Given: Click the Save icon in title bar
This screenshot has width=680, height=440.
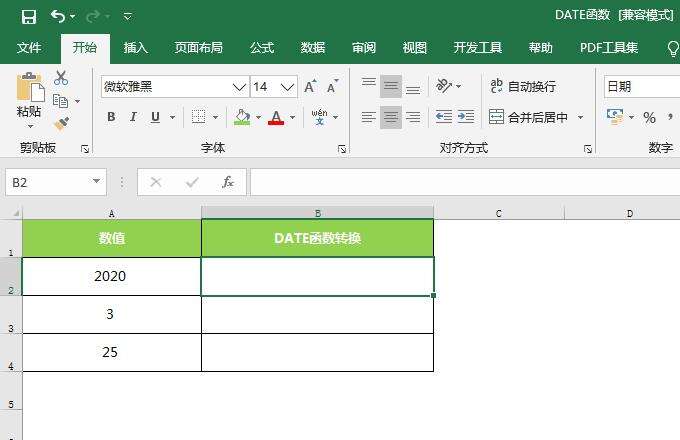Looking at the screenshot, I should click(29, 17).
